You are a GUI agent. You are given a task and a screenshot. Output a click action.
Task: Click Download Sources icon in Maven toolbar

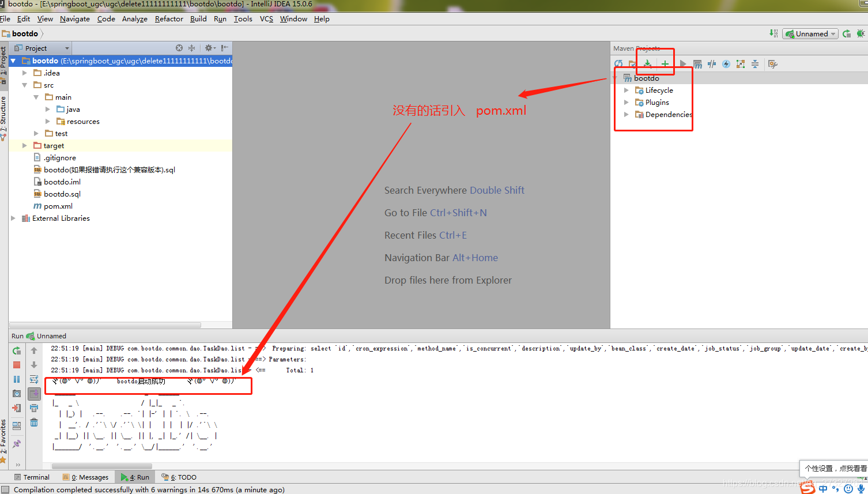click(x=647, y=64)
